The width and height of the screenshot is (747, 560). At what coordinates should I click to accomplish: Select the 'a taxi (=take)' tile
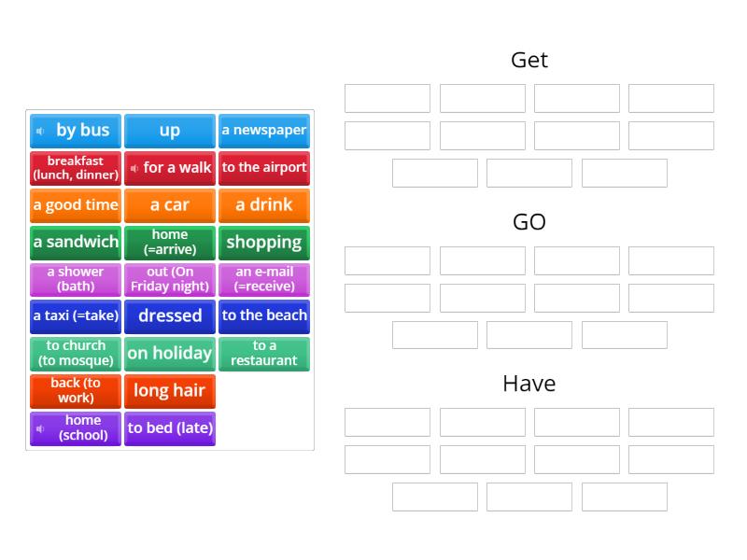(75, 316)
